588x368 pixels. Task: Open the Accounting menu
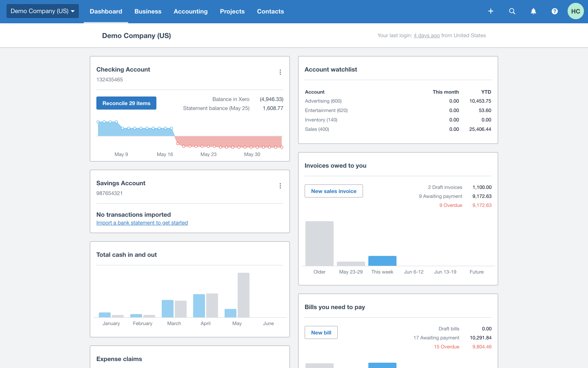(191, 11)
